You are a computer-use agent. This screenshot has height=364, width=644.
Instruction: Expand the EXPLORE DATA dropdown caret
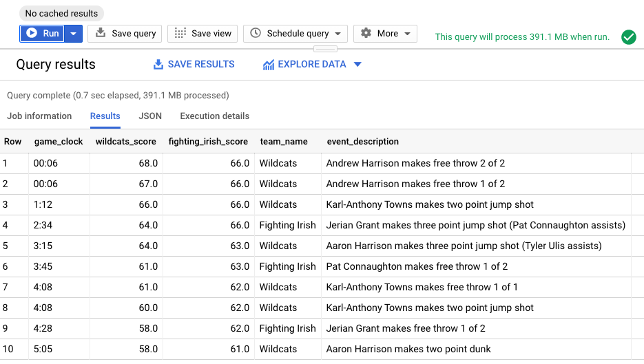click(x=357, y=65)
